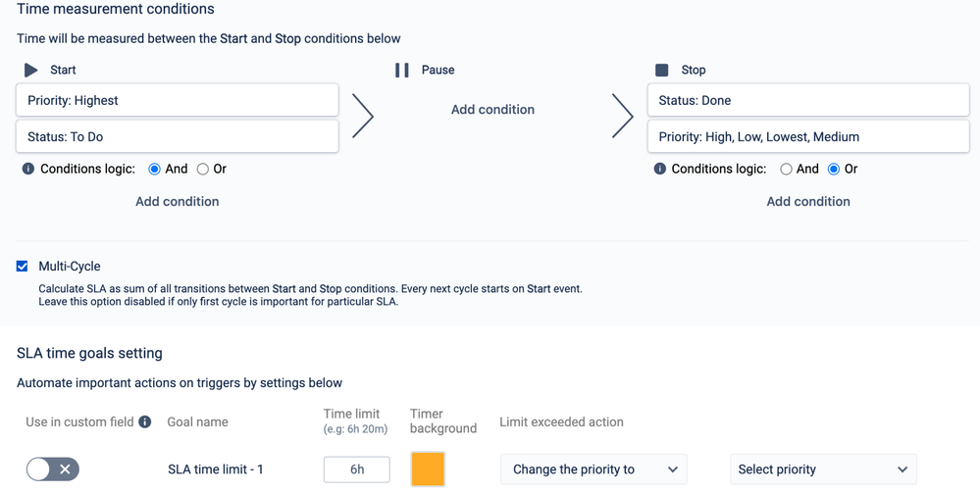This screenshot has height=494, width=980.
Task: Click info icon beside Stop conditions logic
Action: tap(660, 169)
